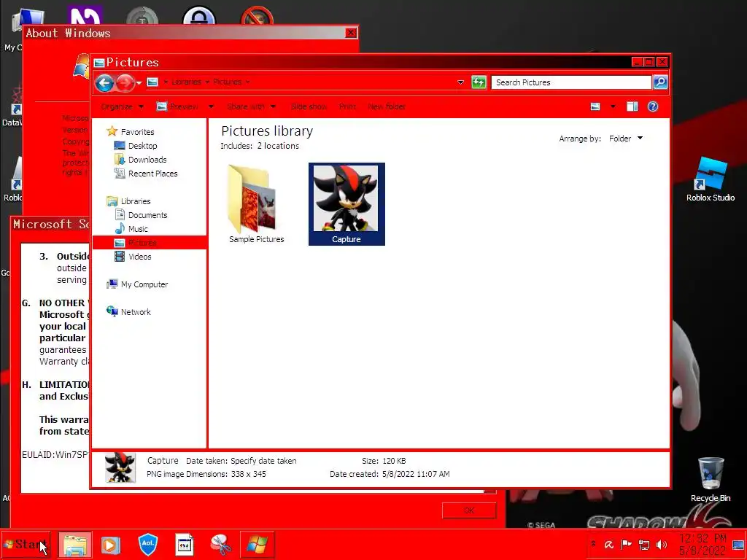Open Documents library
Image resolution: width=747 pixels, height=560 pixels.
147,215
